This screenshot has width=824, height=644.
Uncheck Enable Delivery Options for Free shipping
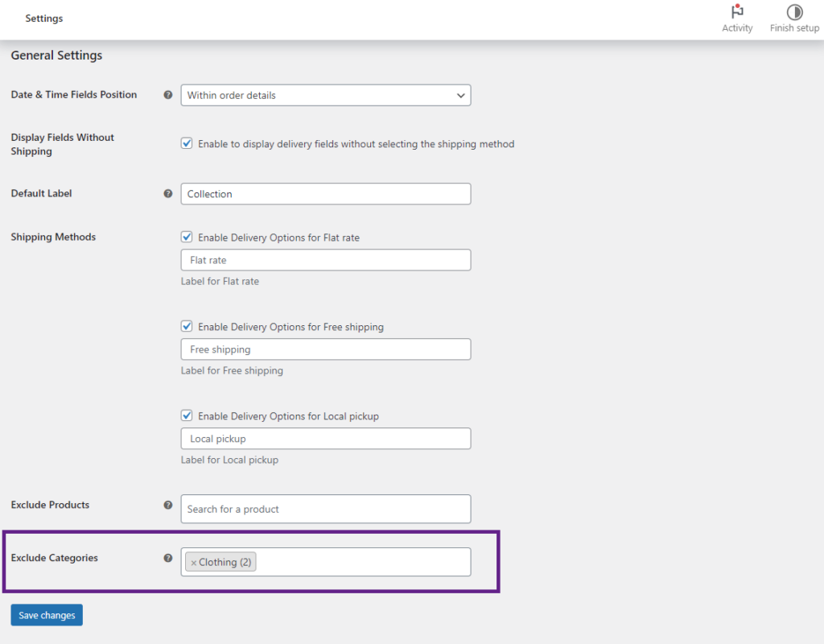pyautogui.click(x=187, y=326)
